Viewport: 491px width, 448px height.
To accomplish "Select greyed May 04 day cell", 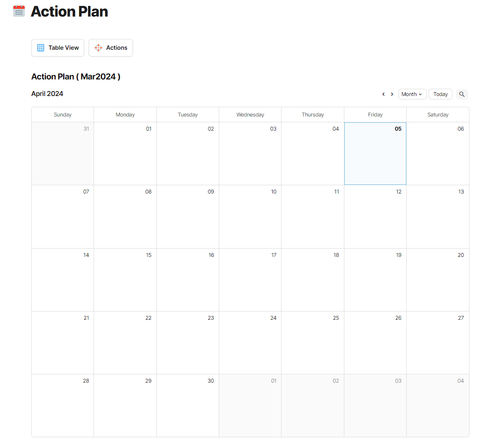I will 437,406.
